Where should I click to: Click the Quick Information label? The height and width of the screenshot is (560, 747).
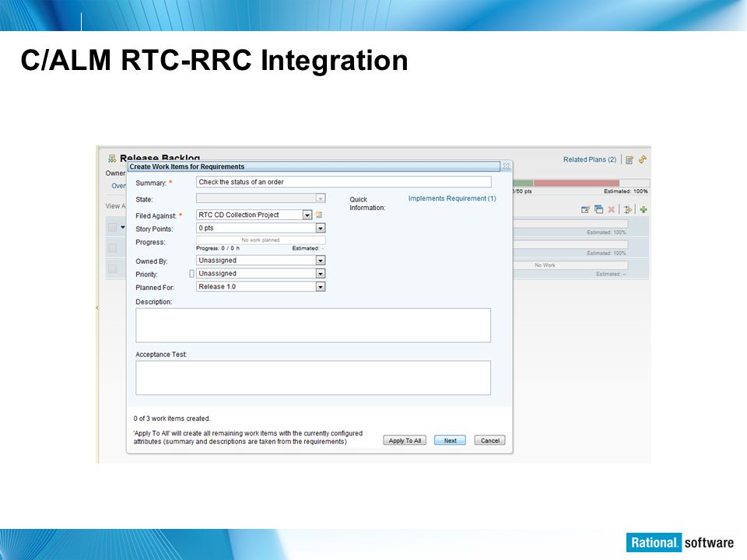pos(367,203)
